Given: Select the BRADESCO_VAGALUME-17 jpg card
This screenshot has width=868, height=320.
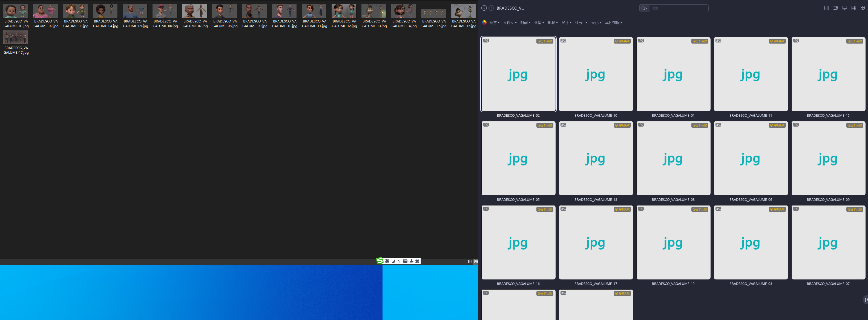Looking at the screenshot, I should (596, 242).
